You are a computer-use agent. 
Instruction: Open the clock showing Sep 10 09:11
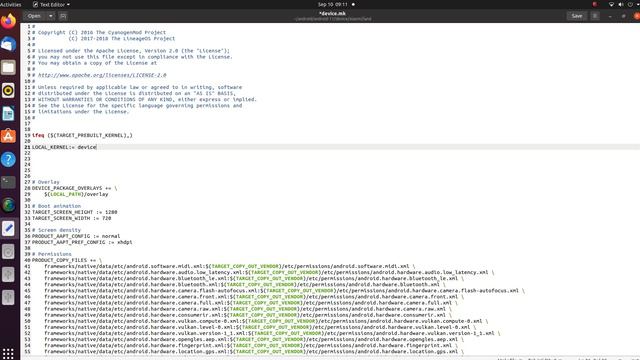click(333, 4)
